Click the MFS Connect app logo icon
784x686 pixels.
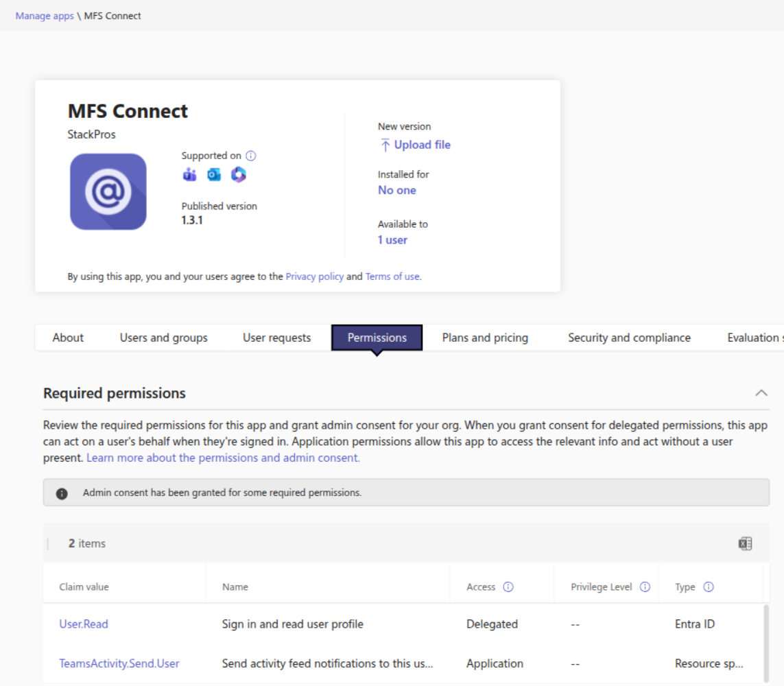coord(108,191)
